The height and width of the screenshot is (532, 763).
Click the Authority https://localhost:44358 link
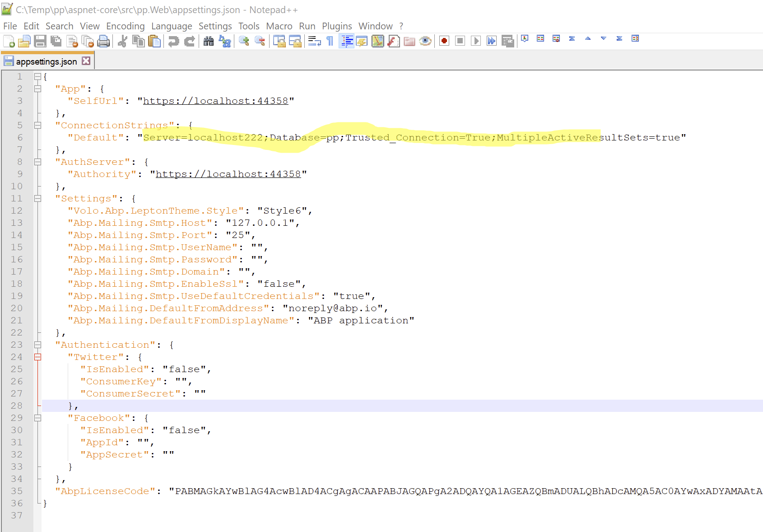[228, 174]
